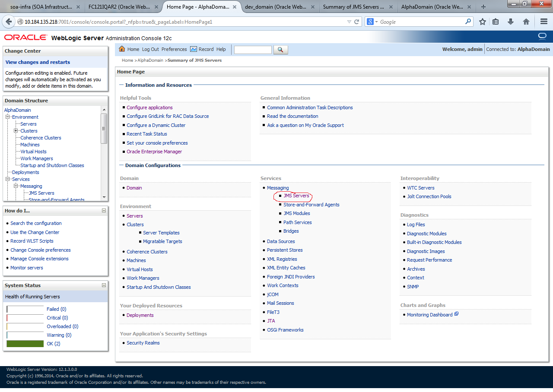Open the SNMP diagnostics link
Screen dimensions: 553x392
[413, 287]
